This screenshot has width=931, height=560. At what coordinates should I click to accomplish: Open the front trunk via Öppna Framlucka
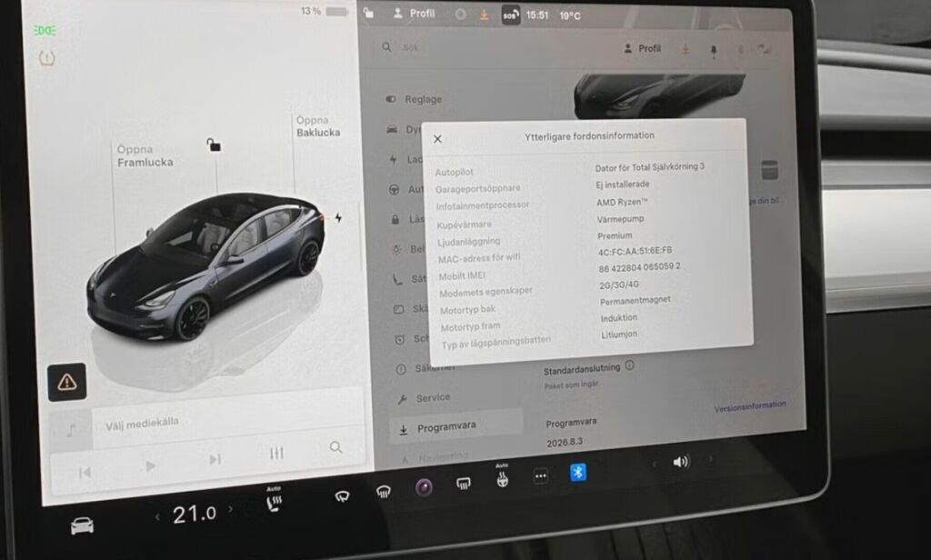(x=145, y=155)
